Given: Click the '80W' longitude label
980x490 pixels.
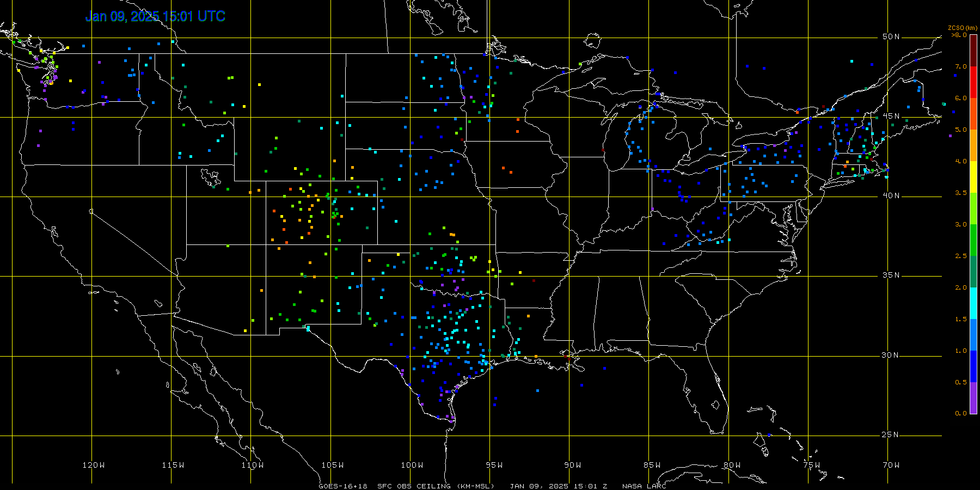Looking at the screenshot, I should tap(732, 465).
